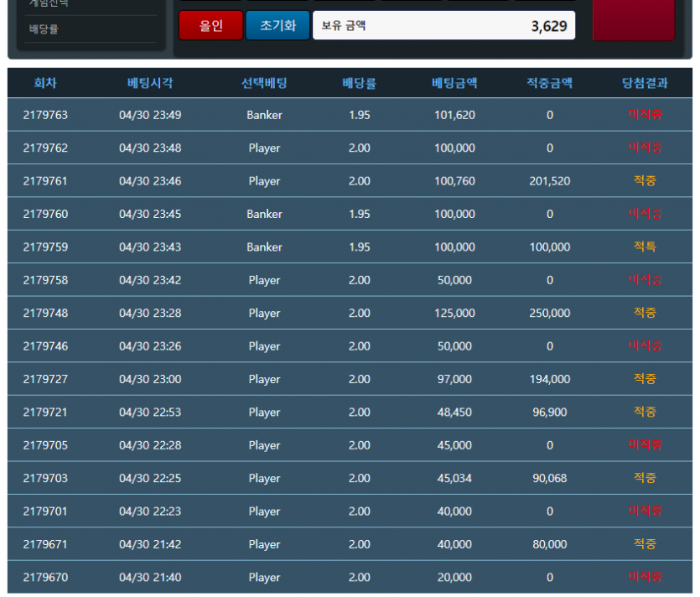
Task: Click the 베팅금액 column header
Action: point(454,83)
